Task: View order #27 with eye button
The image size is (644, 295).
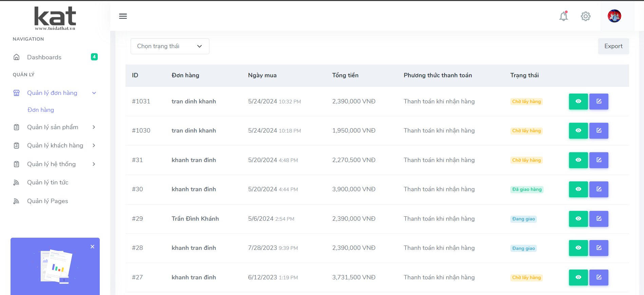Action: pyautogui.click(x=579, y=277)
